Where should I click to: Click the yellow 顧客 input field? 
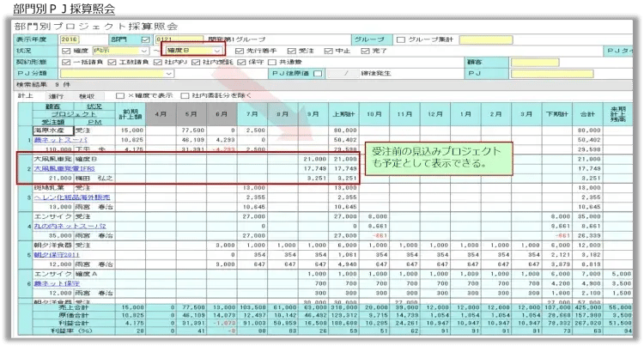point(532,62)
